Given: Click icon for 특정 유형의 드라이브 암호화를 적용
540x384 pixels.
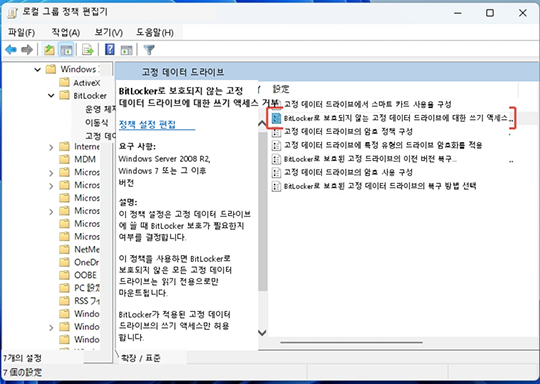Looking at the screenshot, I should tap(276, 145).
